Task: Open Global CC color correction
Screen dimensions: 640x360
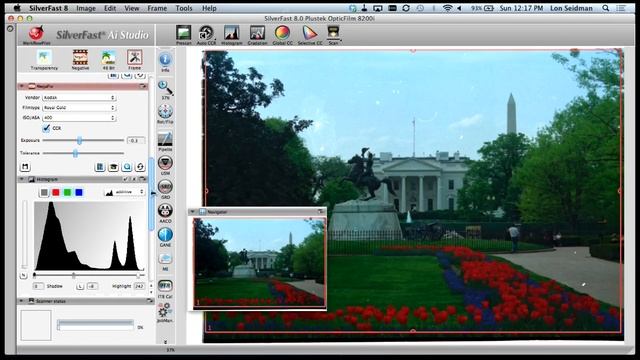Action: 282,35
